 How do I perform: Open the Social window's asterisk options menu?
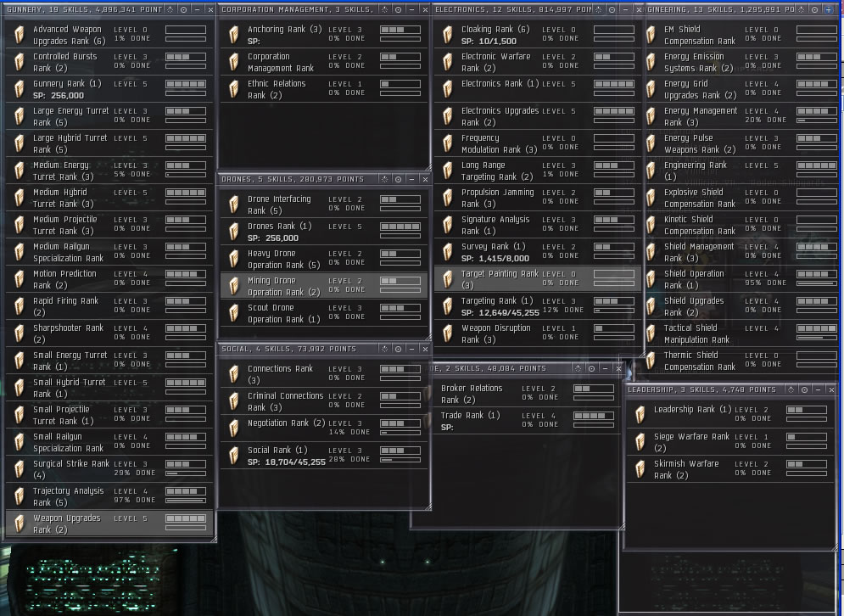[x=385, y=349]
